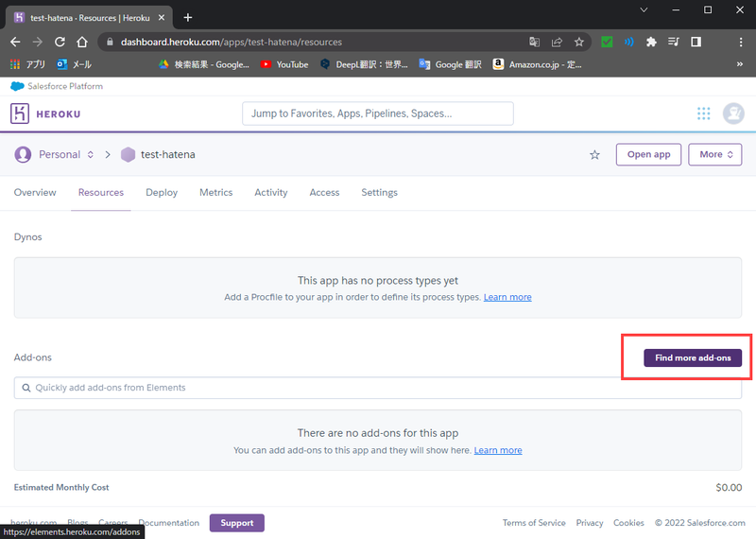Open the Terms of Service link
This screenshot has width=756, height=539.
[534, 523]
